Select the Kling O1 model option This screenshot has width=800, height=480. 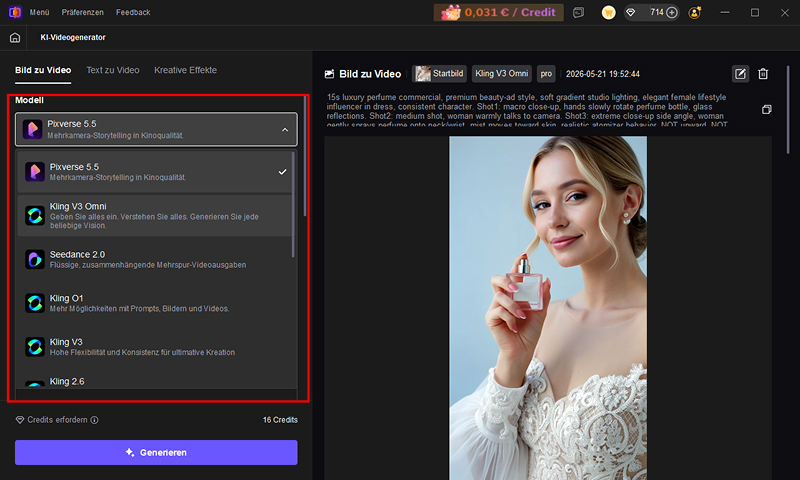pos(155,303)
